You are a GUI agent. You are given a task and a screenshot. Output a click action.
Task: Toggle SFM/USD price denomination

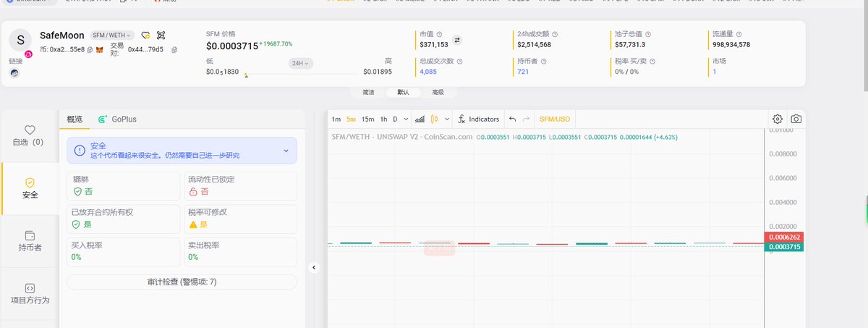tap(555, 119)
